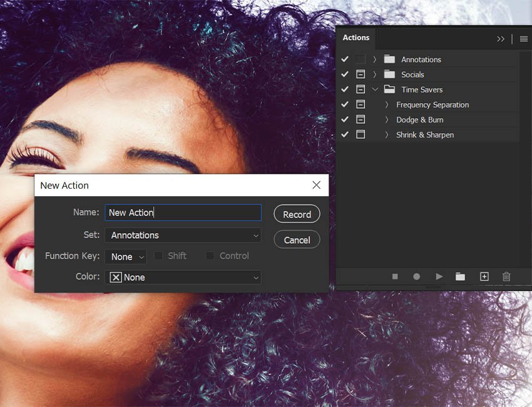Expand the Socials set
The image size is (532, 407).
374,74
